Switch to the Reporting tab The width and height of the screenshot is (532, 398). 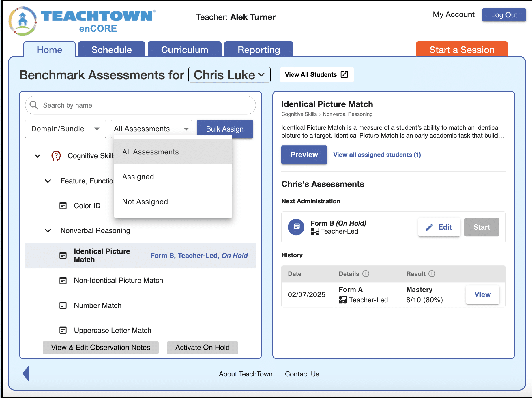(258, 49)
